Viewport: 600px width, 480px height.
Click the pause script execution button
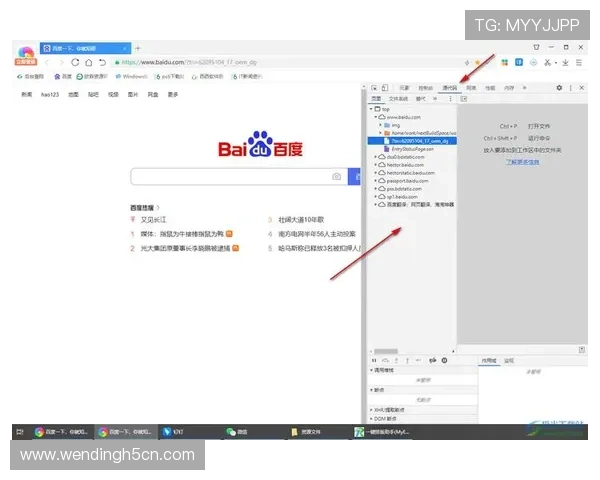pos(374,360)
